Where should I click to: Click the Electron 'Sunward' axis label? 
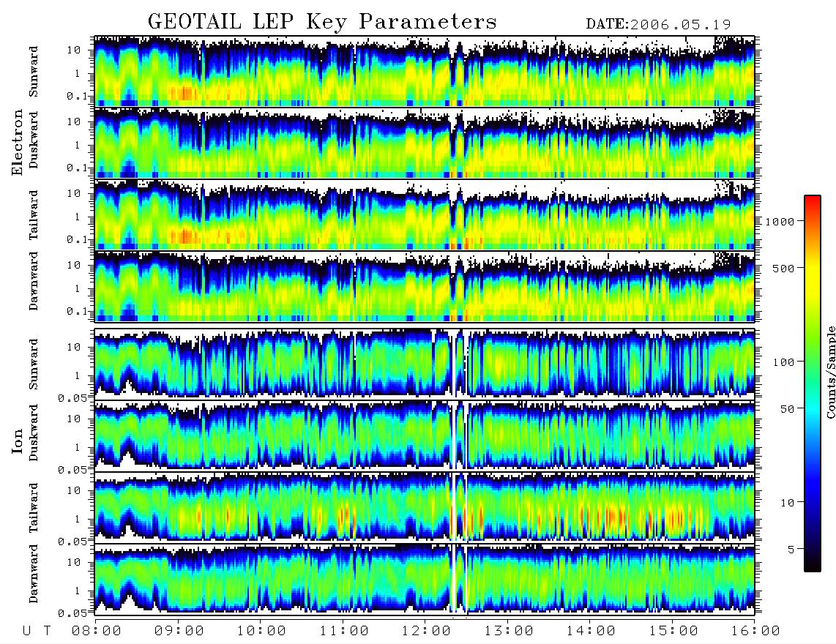(34, 71)
